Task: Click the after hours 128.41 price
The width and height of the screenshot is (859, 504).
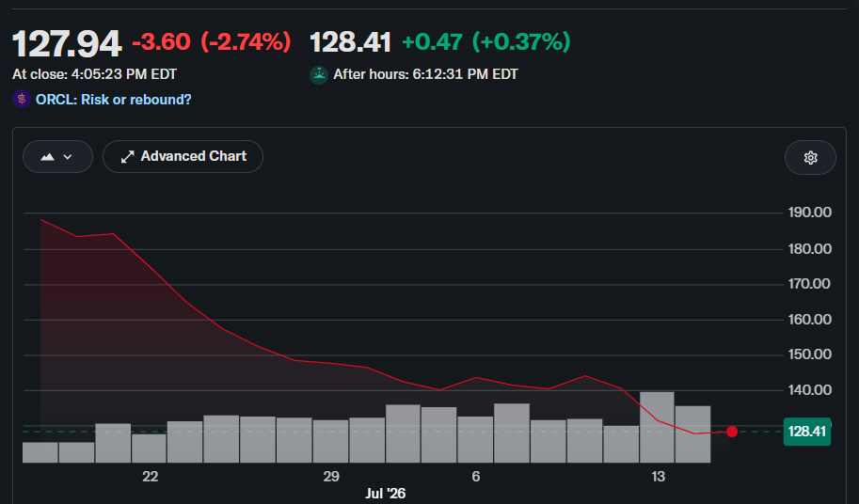Action: tap(351, 42)
